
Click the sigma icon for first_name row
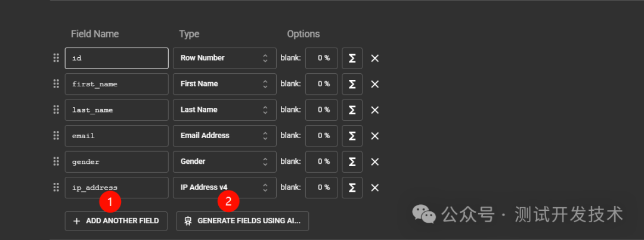[352, 84]
